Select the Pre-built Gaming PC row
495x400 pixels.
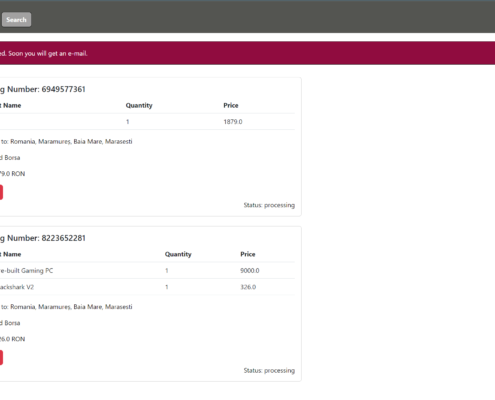147,270
